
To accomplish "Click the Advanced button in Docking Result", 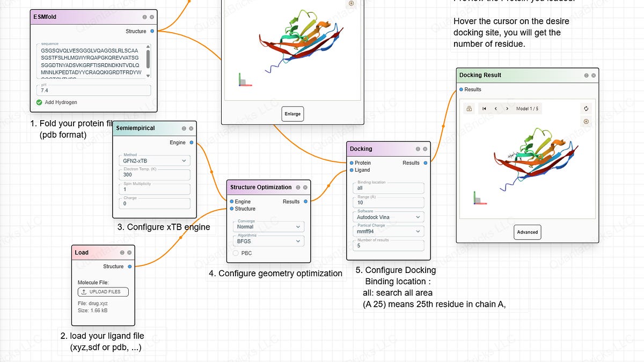I will coord(527,232).
